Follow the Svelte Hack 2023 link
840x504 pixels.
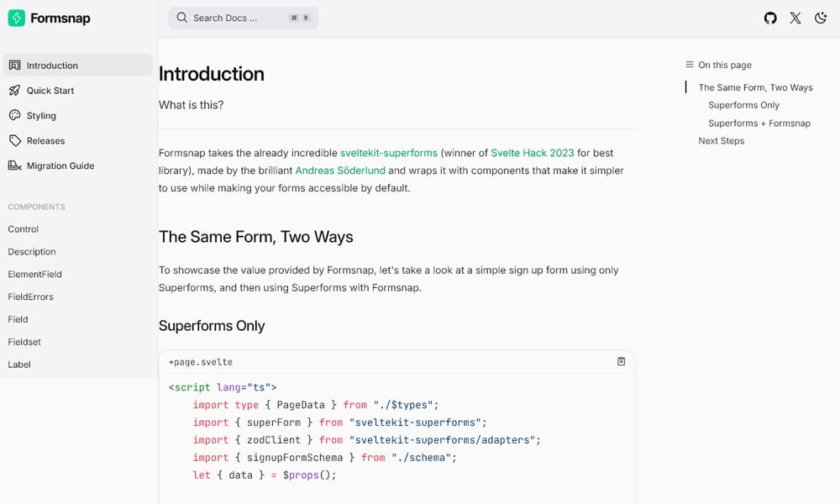(x=532, y=153)
